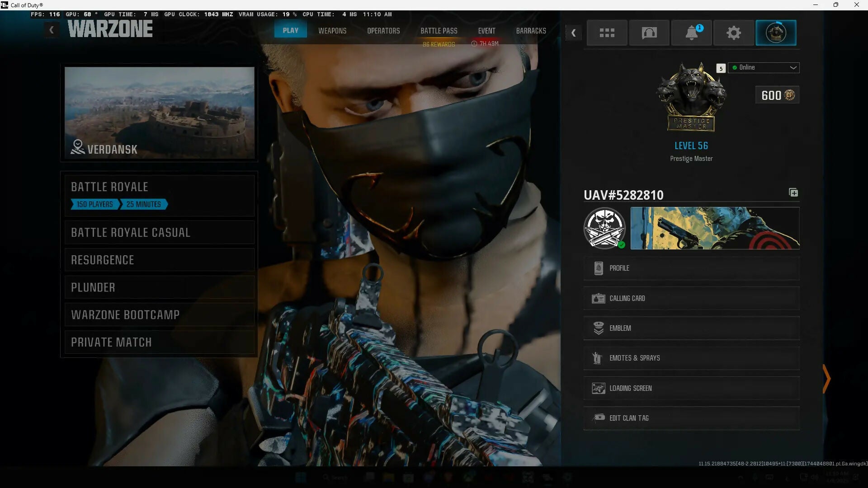This screenshot has width=868, height=488.
Task: Open Edit Clan Tag option
Action: (x=691, y=418)
